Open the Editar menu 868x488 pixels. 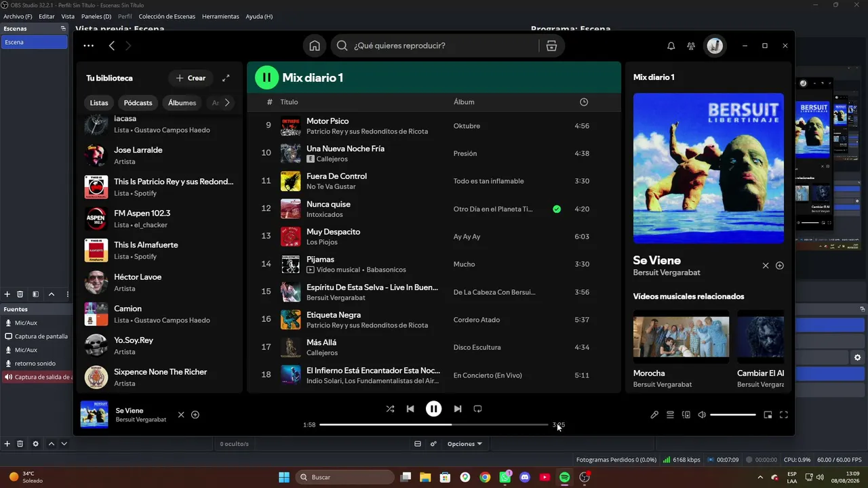[47, 16]
